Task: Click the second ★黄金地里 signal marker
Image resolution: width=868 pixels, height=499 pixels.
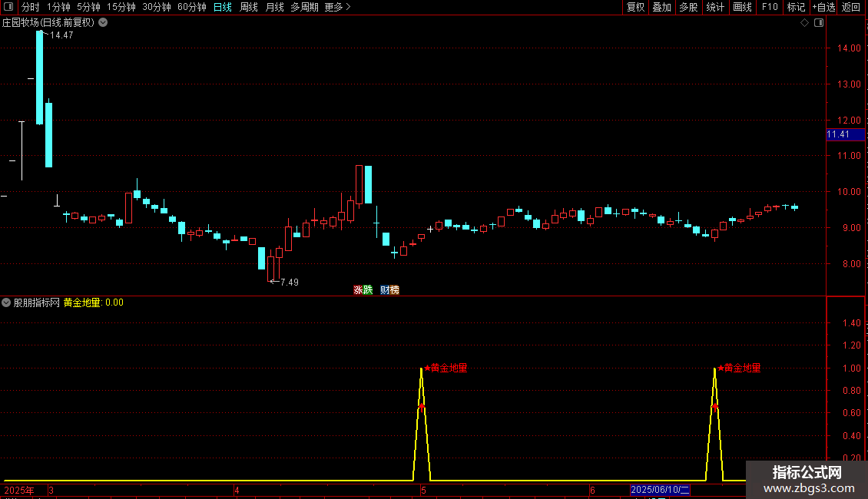Action: point(739,368)
